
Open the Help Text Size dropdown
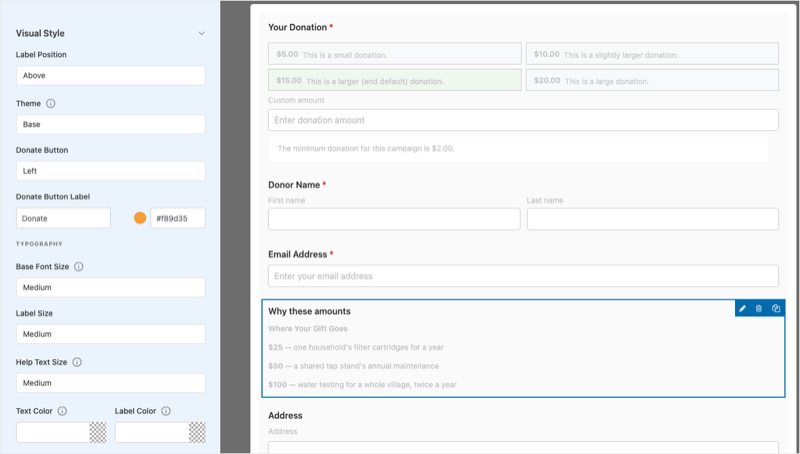[111, 383]
